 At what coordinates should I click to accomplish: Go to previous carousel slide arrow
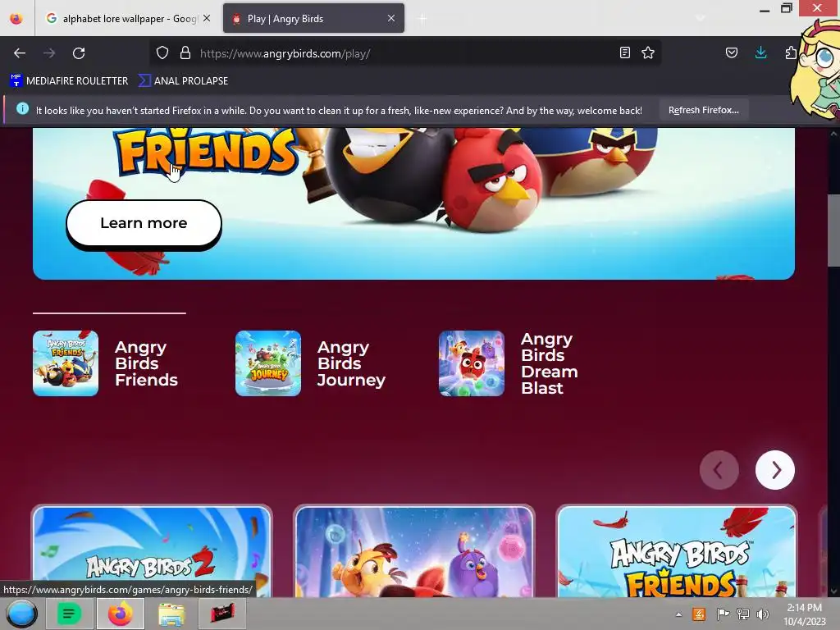click(x=719, y=470)
